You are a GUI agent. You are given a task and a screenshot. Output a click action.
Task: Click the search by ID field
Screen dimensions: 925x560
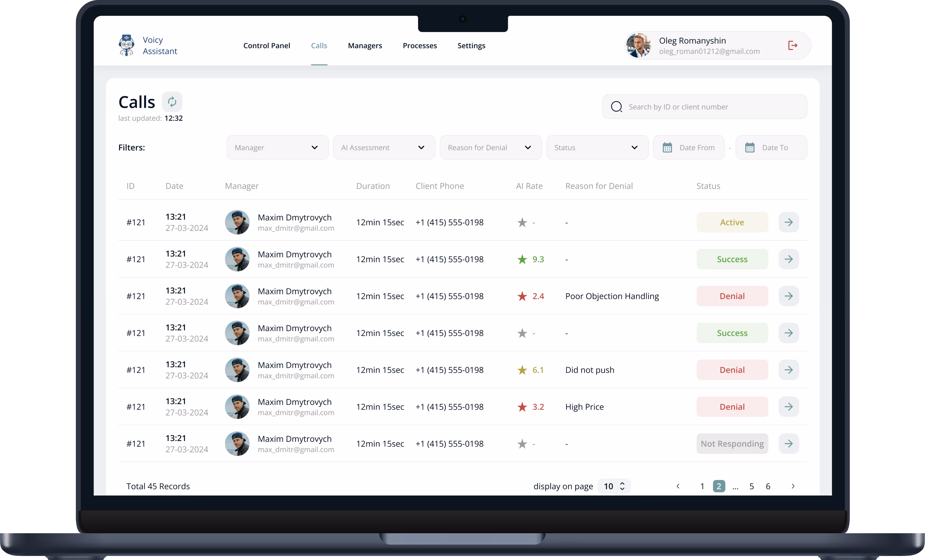click(x=704, y=107)
